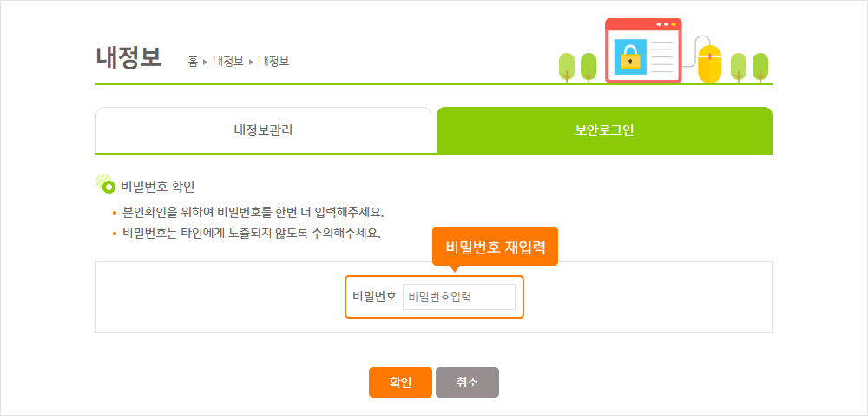Click the orange 비밀번호 재입력 tooltip
The width and height of the screenshot is (868, 416).
(495, 247)
